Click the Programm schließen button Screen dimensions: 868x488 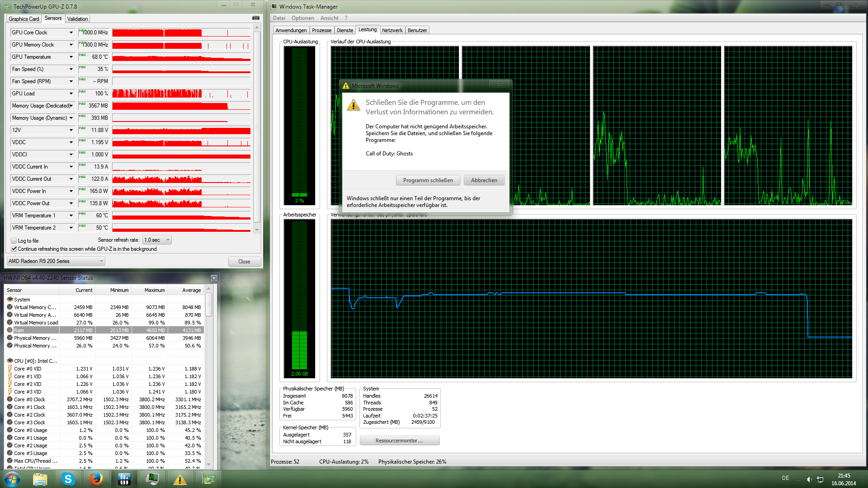pos(428,180)
